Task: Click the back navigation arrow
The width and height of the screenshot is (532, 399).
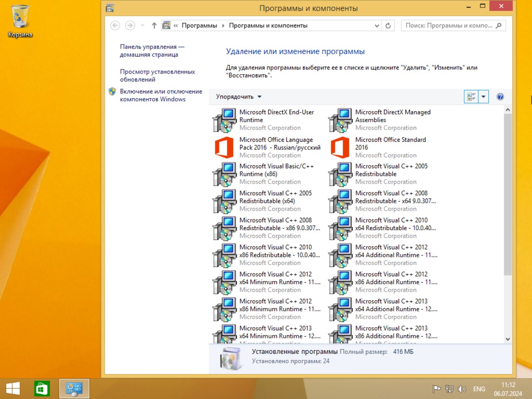Action: click(x=115, y=25)
